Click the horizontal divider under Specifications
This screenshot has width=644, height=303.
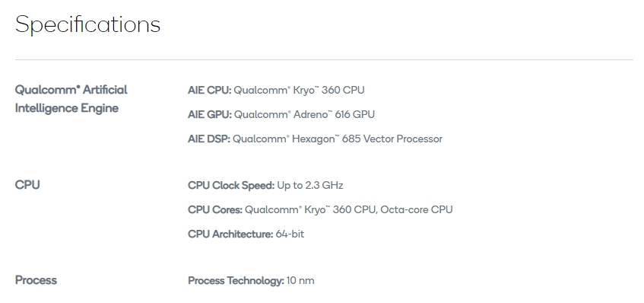click(324, 59)
